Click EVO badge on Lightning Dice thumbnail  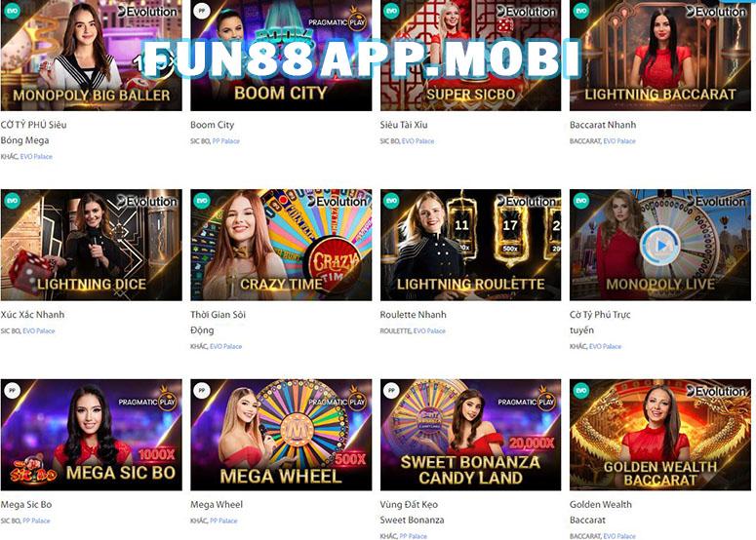(12, 201)
